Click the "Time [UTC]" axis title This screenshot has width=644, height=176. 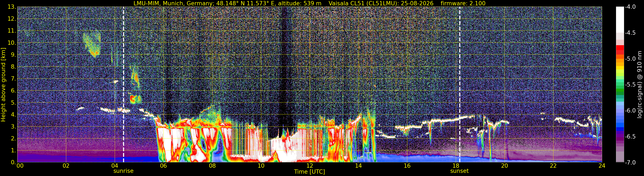310,172
